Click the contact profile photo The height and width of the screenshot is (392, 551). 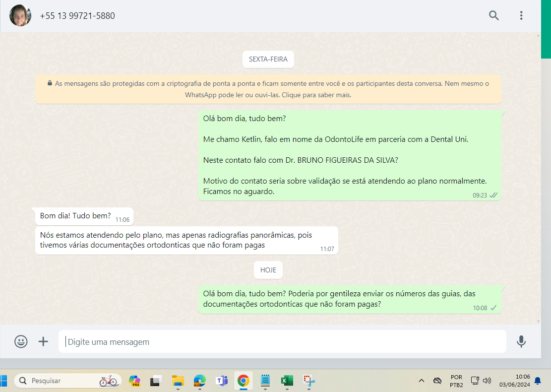20,16
